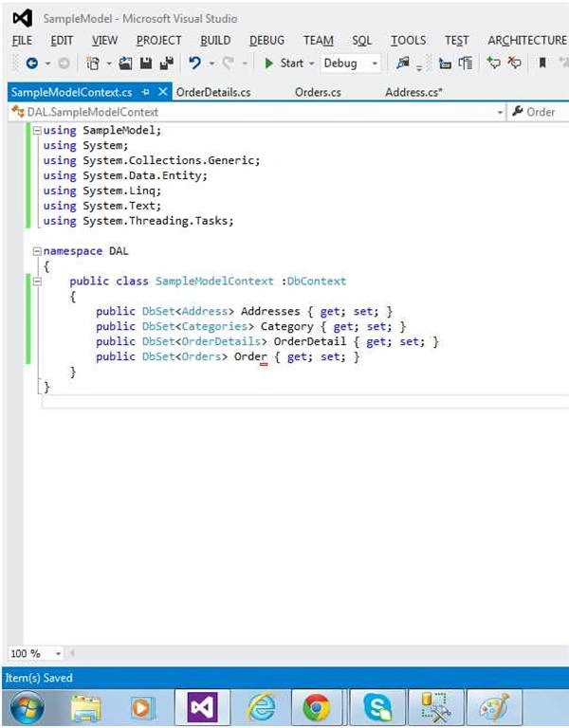The image size is (569, 728).
Task: Switch to the Orders.cs tab
Action: [319, 92]
